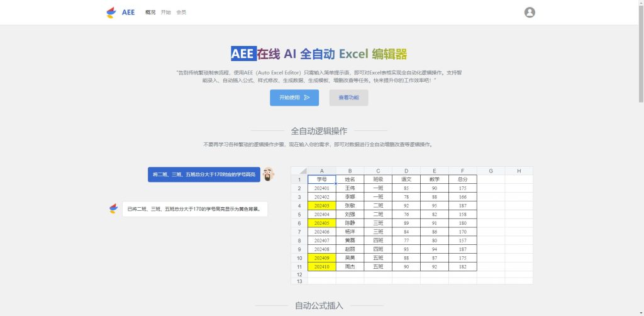Click the white reply bubble about 黄色背景
The height and width of the screenshot is (316, 644).
pyautogui.click(x=195, y=209)
